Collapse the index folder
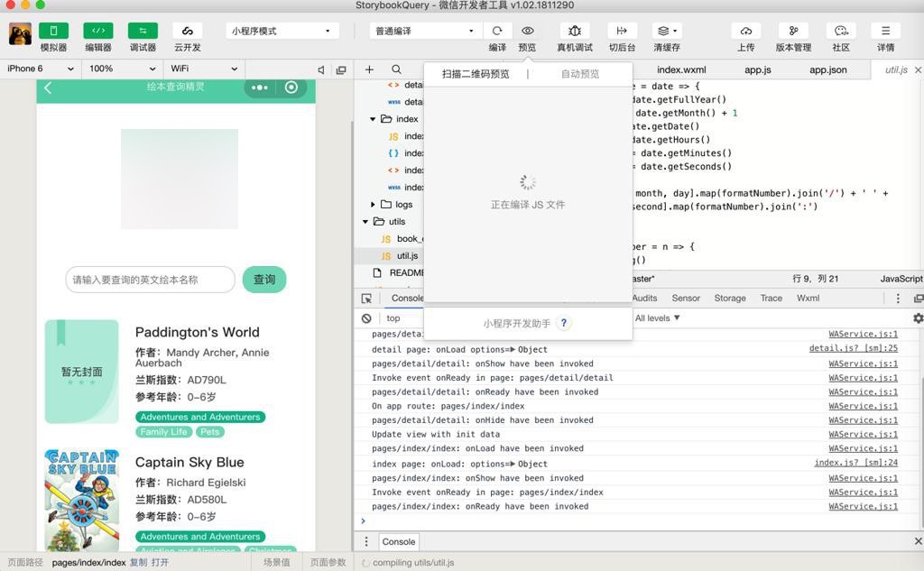Image resolution: width=924 pixels, height=571 pixels. (373, 119)
